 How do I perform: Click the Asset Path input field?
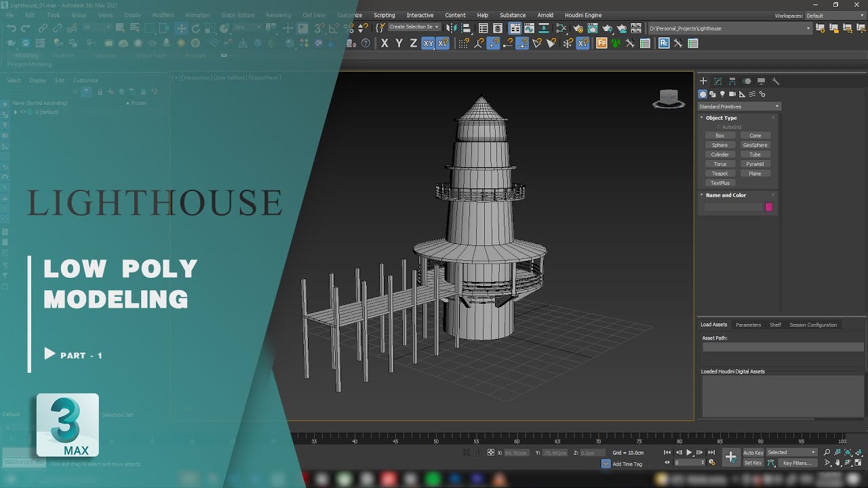pos(783,347)
